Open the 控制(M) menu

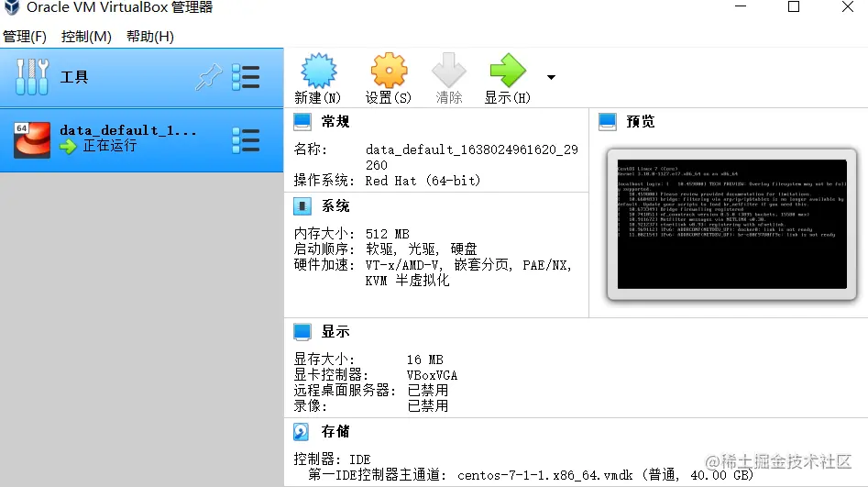coord(86,37)
